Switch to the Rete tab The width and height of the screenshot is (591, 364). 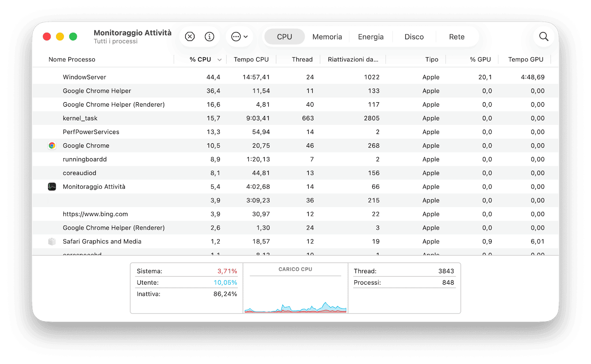point(457,37)
